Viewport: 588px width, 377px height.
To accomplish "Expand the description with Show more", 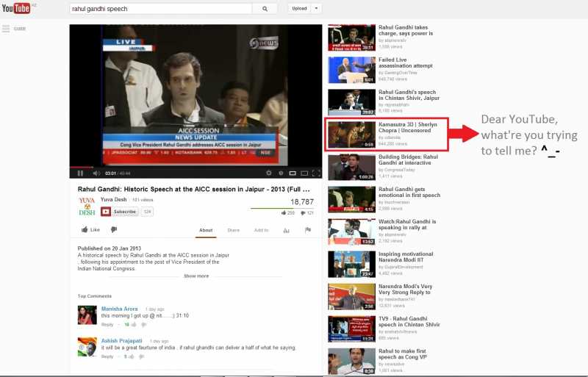I will coord(196,276).
